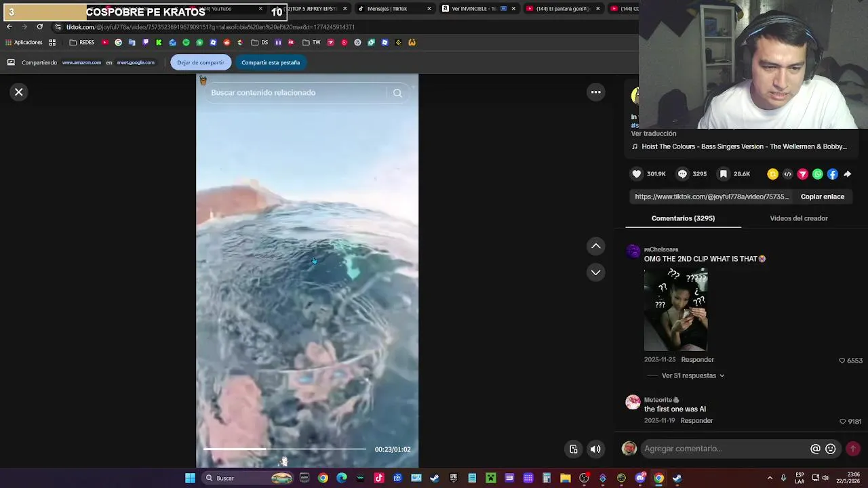The image size is (868, 488).
Task: Open the 'REDES' bookmarks folder
Action: tap(82, 43)
